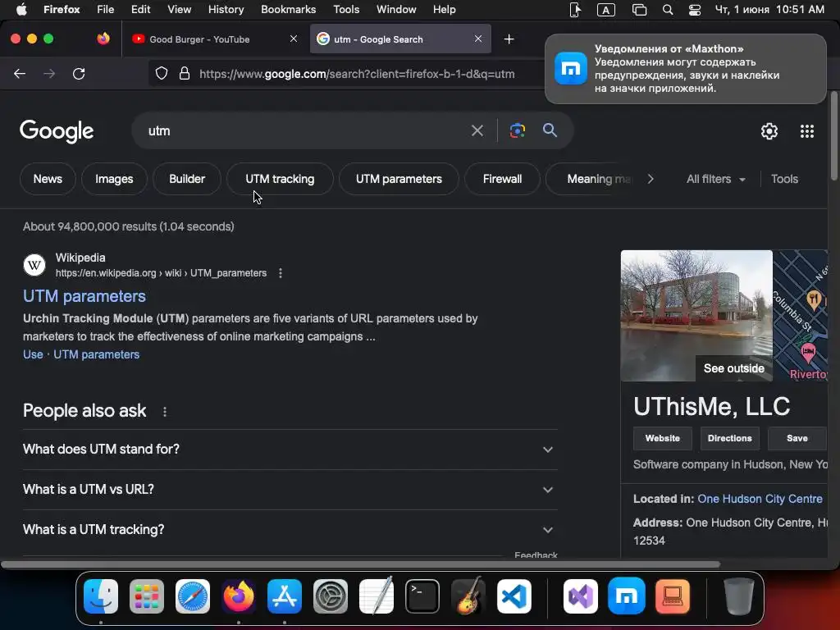Image resolution: width=840 pixels, height=630 pixels.
Task: Expand 'What is a UTM vs URL?'
Action: [x=290, y=490]
